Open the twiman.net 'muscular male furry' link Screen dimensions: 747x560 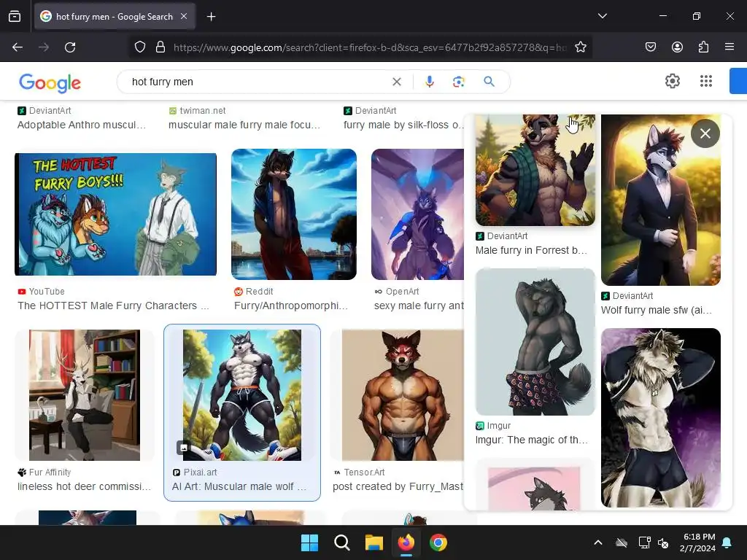(x=244, y=125)
